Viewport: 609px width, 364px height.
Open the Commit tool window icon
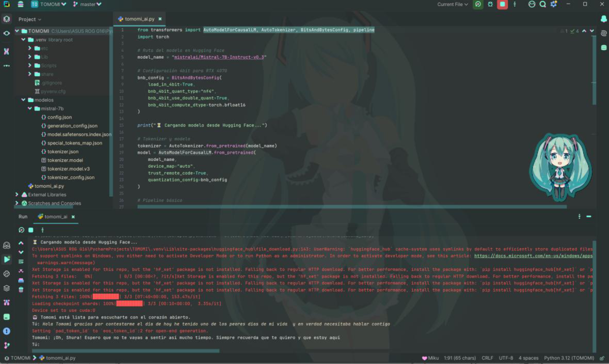tap(6, 33)
